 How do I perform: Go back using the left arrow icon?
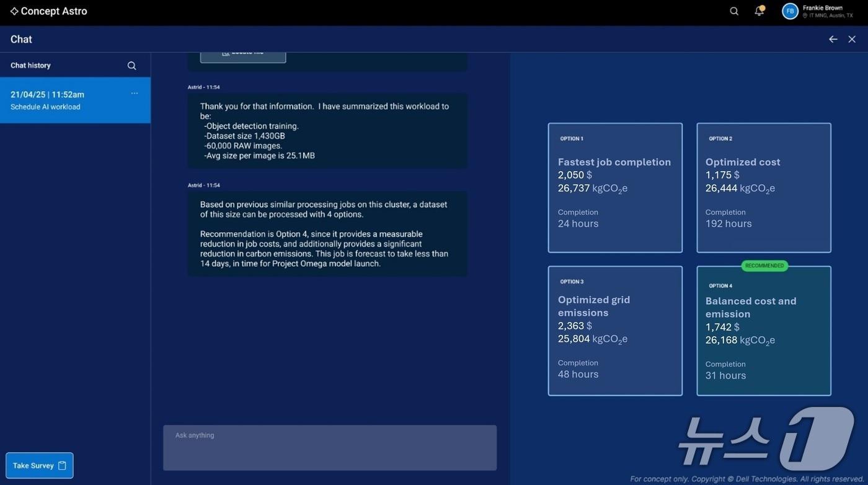(x=833, y=39)
